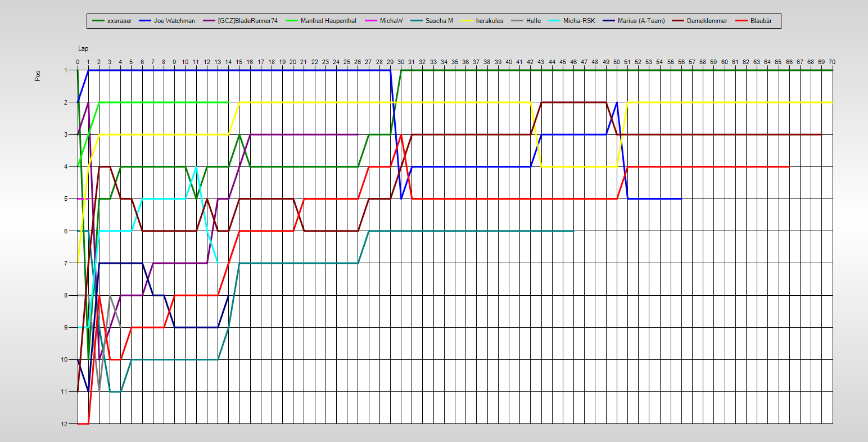Click lap number 42 on the lap axis
Screen dimensions: 868x442
[x=530, y=62]
